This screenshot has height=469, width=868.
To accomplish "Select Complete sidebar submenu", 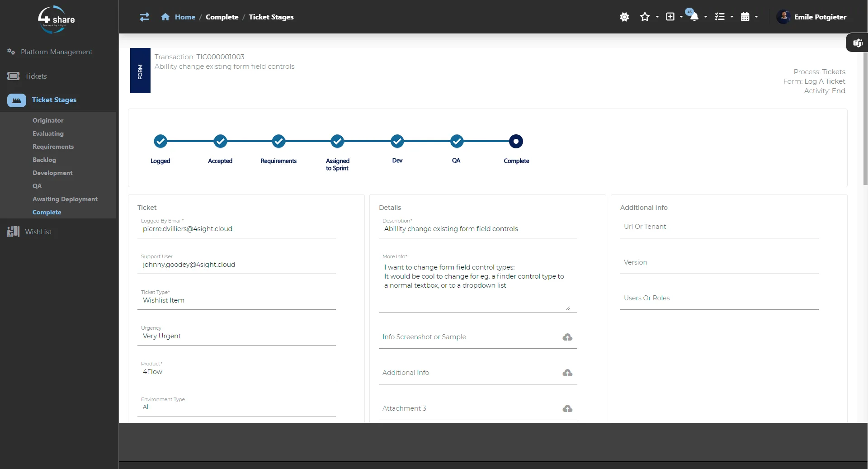I will (47, 212).
